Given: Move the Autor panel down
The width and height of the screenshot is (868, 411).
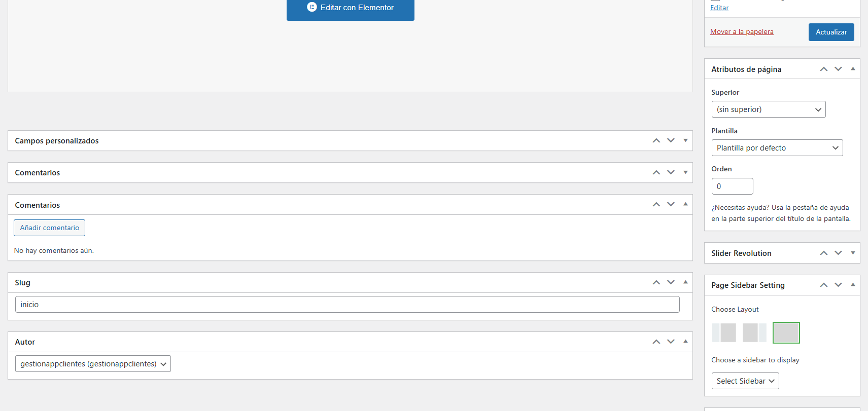Looking at the screenshot, I should [671, 342].
